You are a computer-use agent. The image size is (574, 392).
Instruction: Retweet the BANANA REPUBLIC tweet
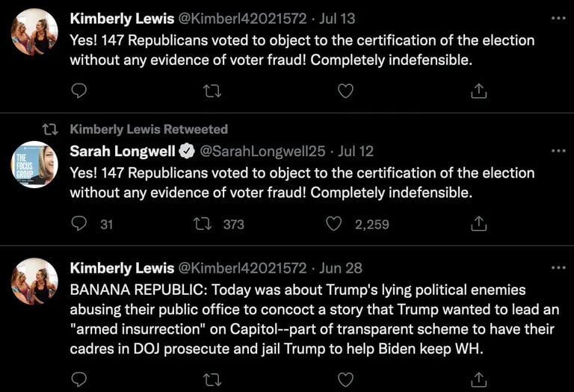coord(212,379)
